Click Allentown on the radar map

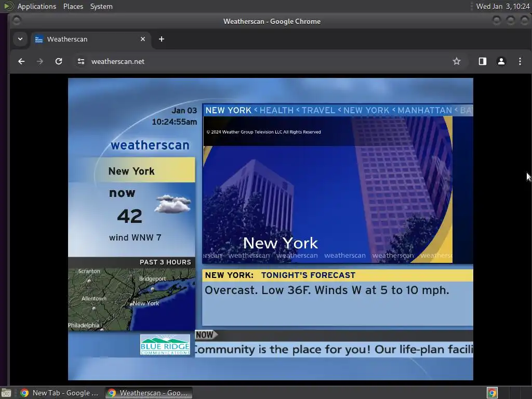pos(94,299)
